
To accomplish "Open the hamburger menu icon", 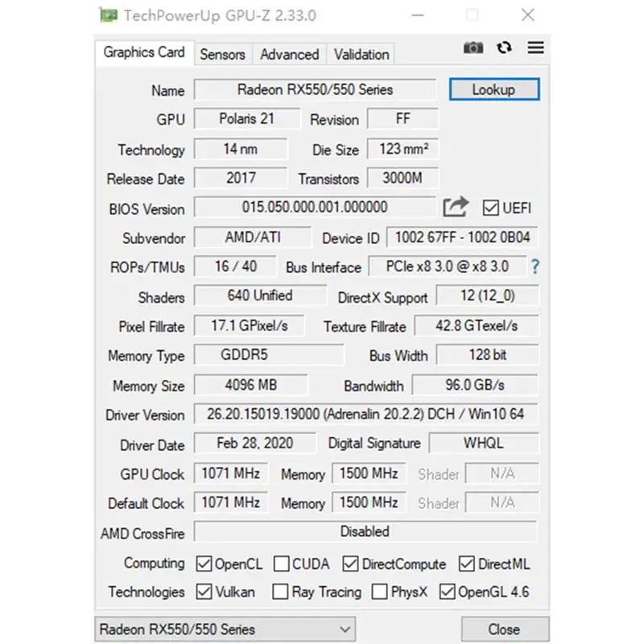I will point(535,47).
